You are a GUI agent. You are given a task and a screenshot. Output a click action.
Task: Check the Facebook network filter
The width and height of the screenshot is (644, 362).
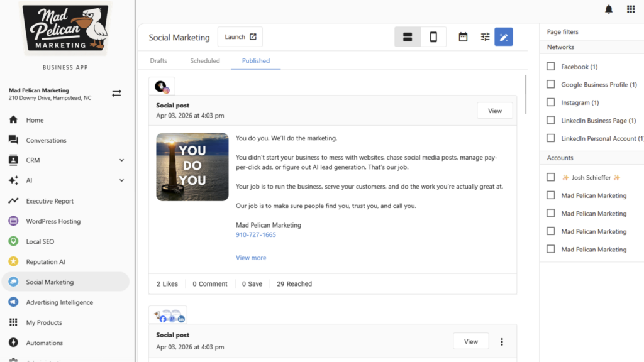coord(550,66)
